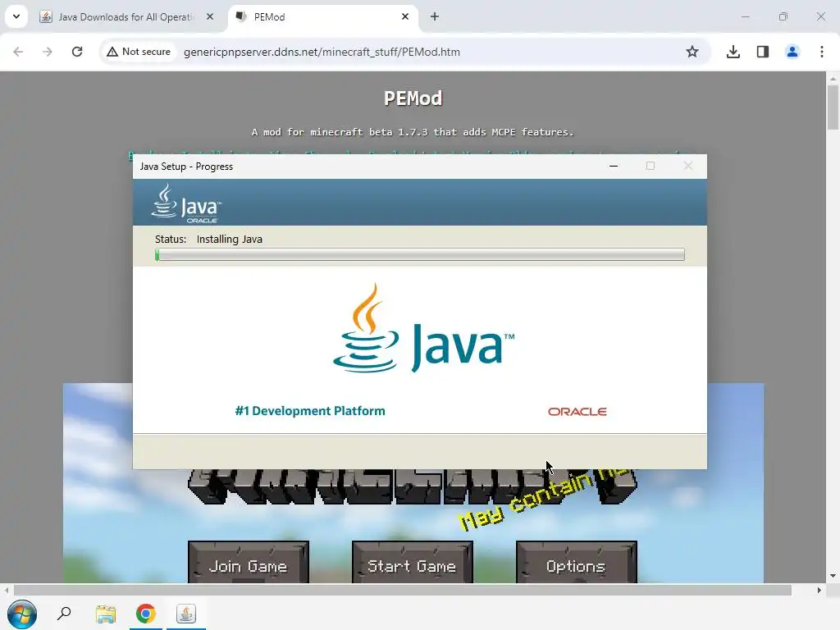Image resolution: width=840 pixels, height=630 pixels.
Task: Click Java installer icon in taskbar
Action: [x=186, y=614]
